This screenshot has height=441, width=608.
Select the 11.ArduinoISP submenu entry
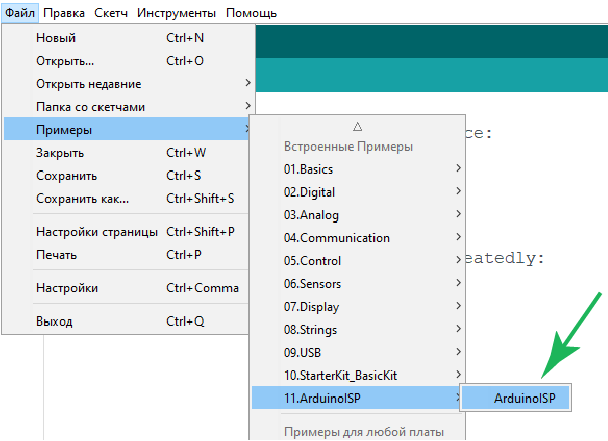(356, 398)
